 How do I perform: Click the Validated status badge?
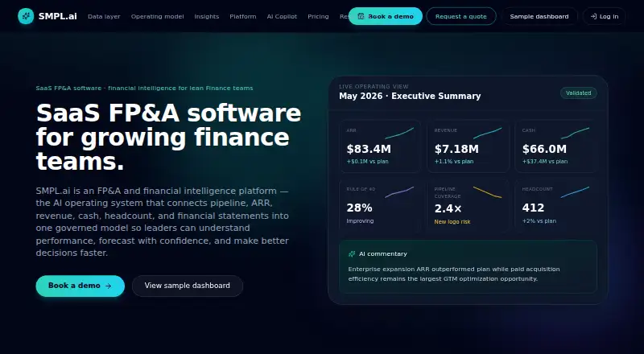tap(578, 93)
